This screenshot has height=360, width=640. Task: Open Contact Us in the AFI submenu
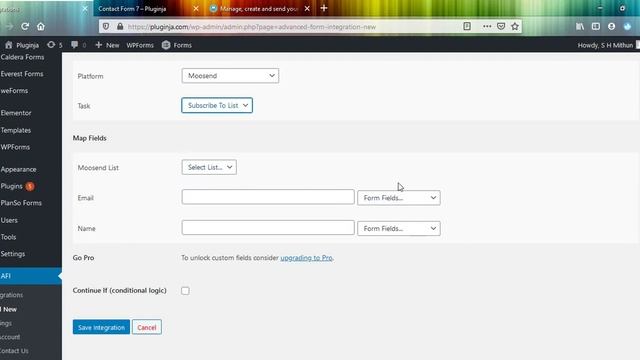tap(14, 351)
